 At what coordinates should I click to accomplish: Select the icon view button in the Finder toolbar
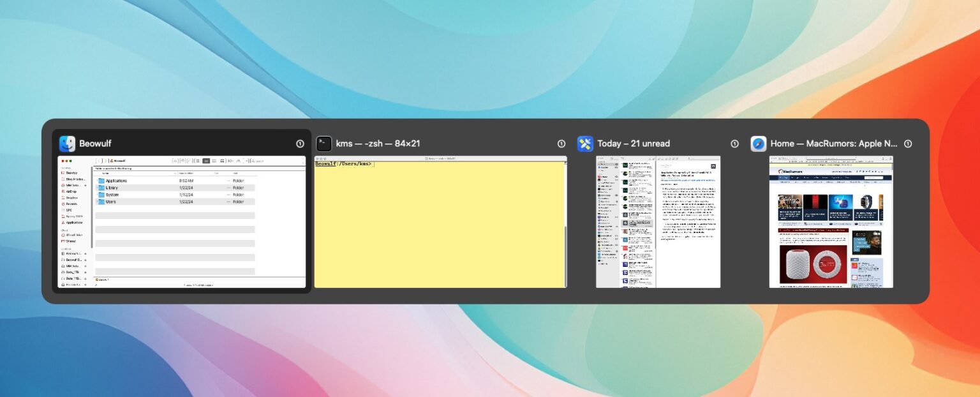pos(198,160)
